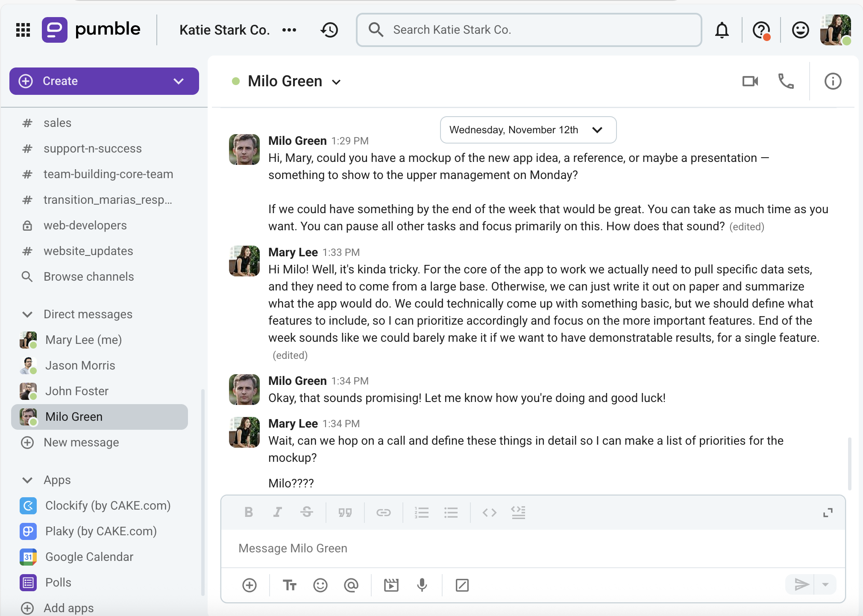Toggle italic text formatting
Viewport: 863px width, 616px height.
[278, 512]
